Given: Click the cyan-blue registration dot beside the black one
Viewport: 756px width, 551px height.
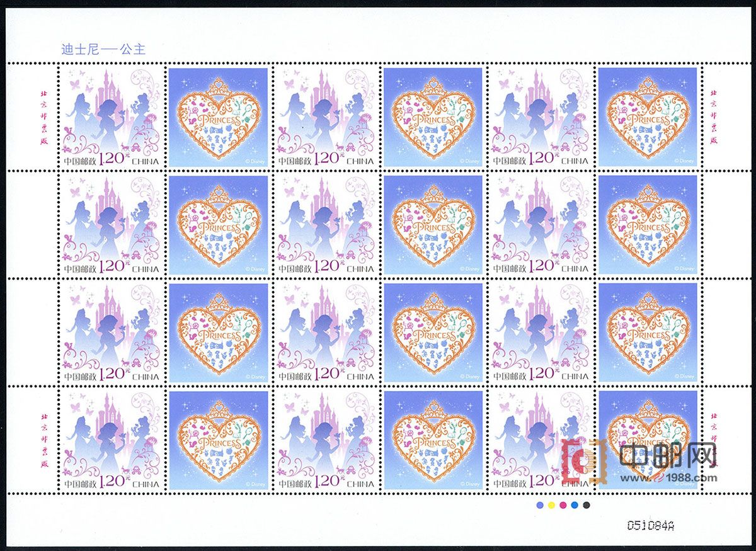Looking at the screenshot, I should (575, 505).
